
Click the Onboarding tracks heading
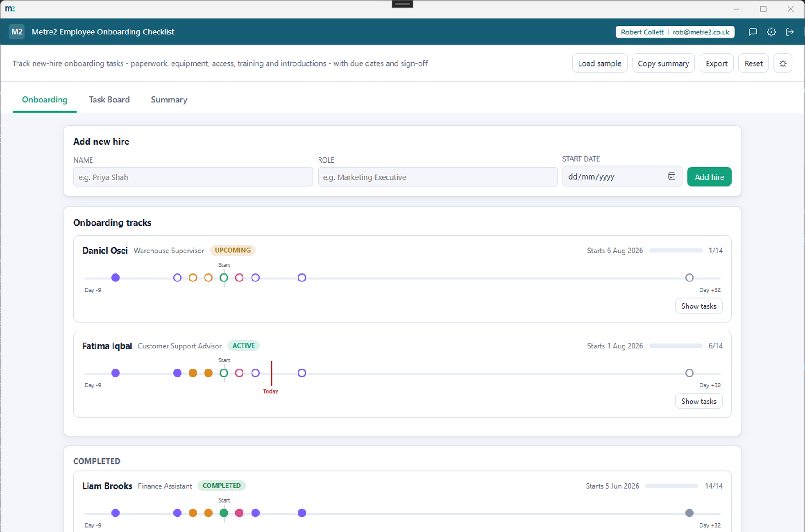[112, 222]
